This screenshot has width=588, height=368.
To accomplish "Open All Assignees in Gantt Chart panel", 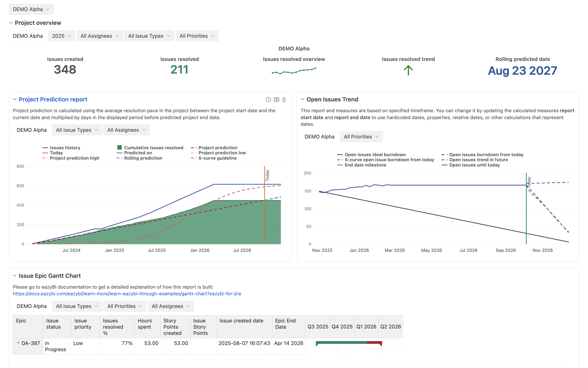I will click(171, 306).
